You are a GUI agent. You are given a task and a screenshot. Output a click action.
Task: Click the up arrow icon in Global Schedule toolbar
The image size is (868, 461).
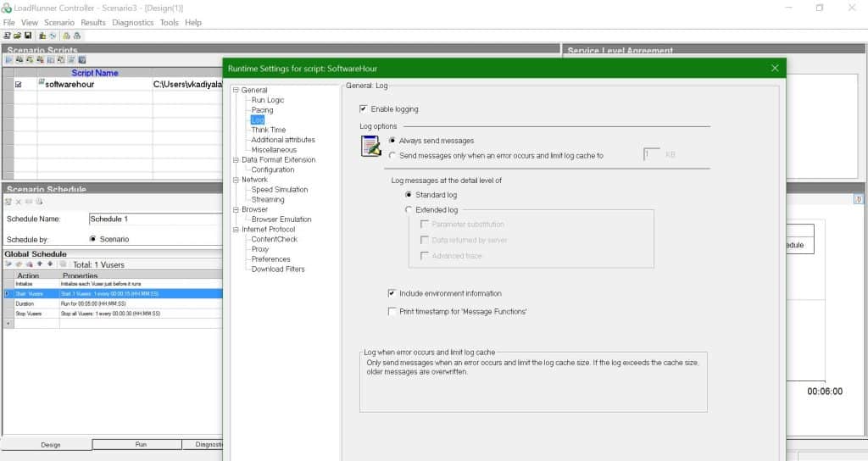(39, 264)
